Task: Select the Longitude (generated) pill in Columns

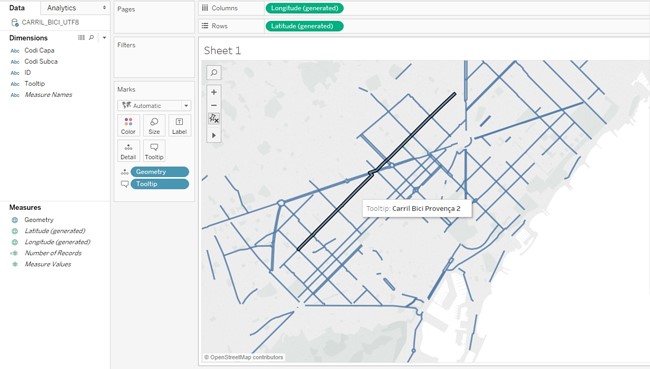Action: (x=304, y=8)
